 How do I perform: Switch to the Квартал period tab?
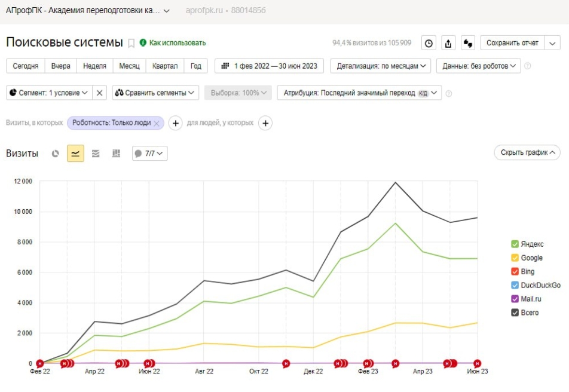pos(165,66)
